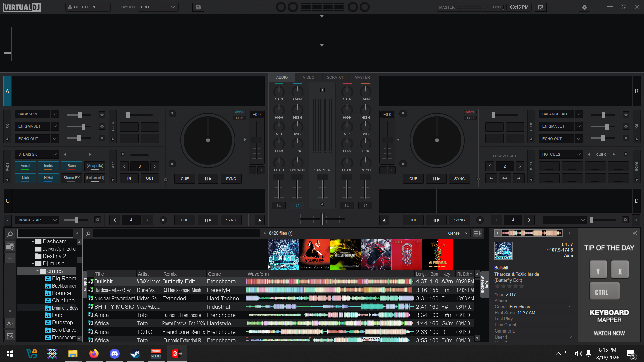Open ENIGMA JET dropdown on deck A
The image size is (644, 362).
tap(54, 126)
